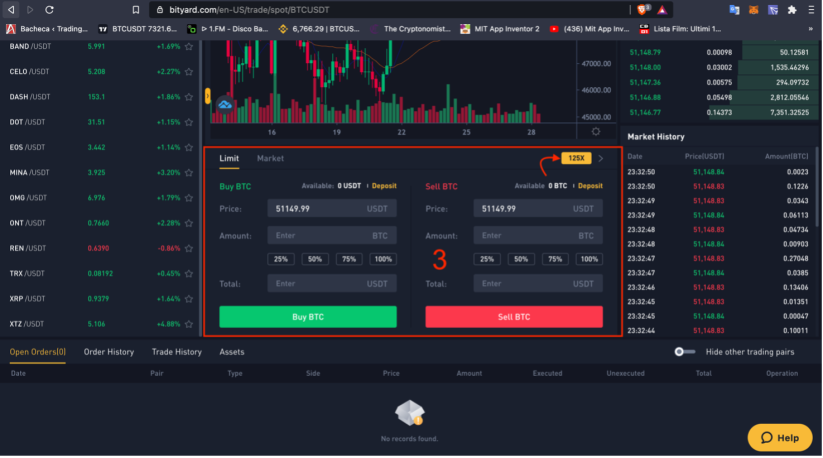Click the star icon next to XRP/USDT

pyautogui.click(x=189, y=299)
